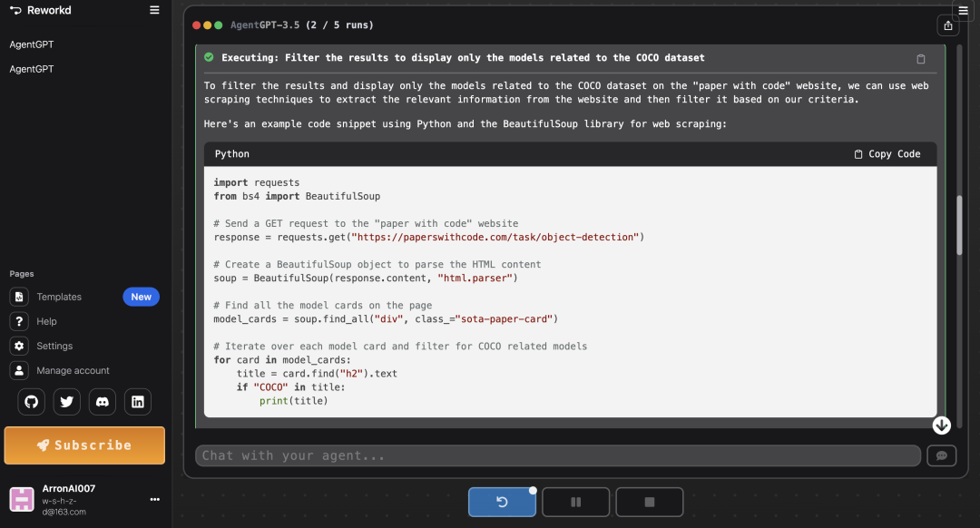Click the share/export icon in the chat window
This screenshot has height=528, width=980.
click(948, 25)
